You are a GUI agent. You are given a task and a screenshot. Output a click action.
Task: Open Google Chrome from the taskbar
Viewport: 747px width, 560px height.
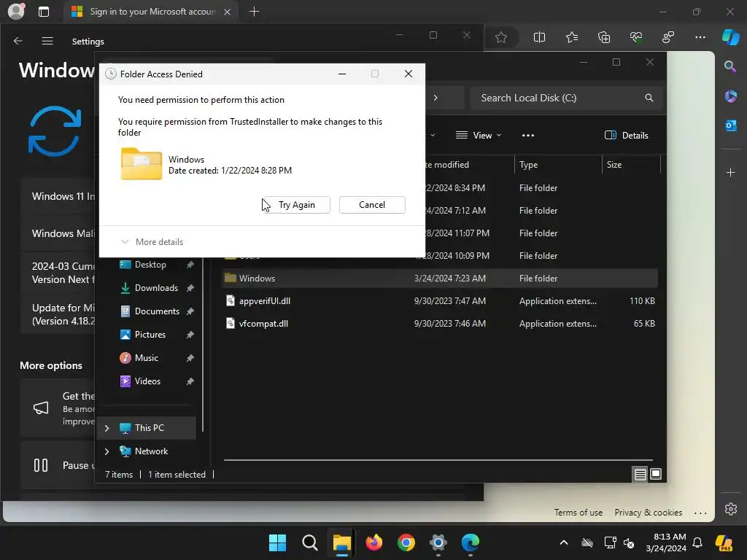(406, 542)
